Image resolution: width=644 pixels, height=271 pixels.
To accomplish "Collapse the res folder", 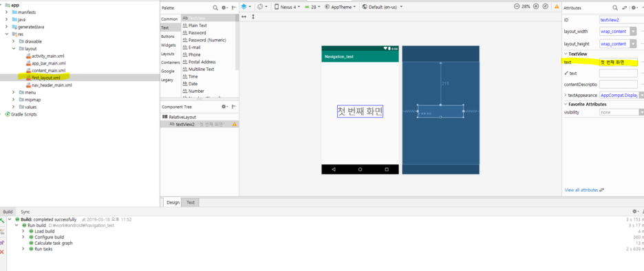I will [x=7, y=34].
